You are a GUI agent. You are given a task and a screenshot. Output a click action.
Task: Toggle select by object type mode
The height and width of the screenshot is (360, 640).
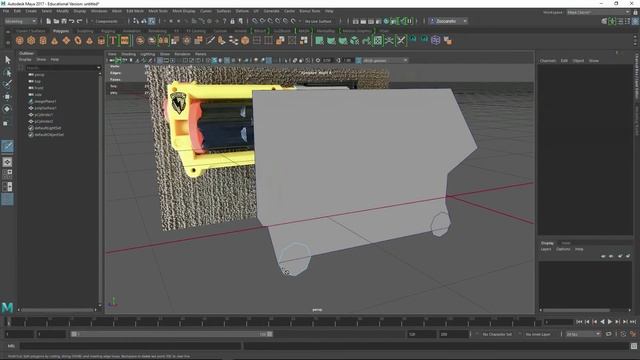pyautogui.click(x=143, y=21)
